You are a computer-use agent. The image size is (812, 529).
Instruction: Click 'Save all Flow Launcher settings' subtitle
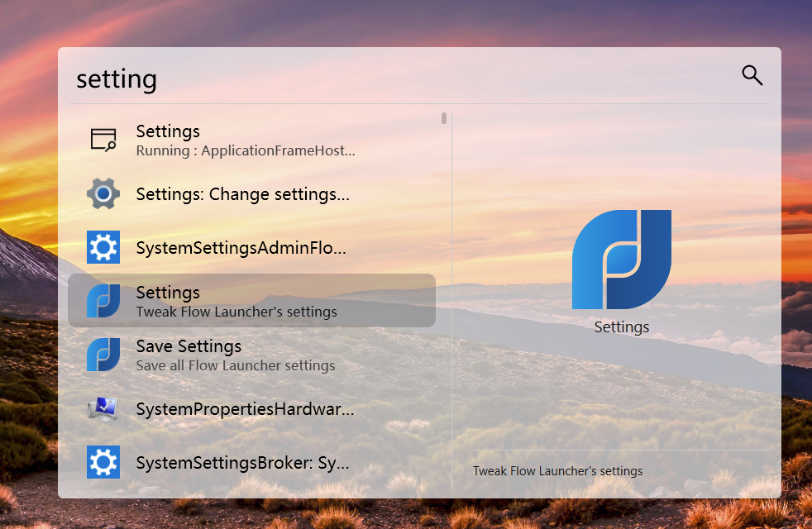point(236,365)
